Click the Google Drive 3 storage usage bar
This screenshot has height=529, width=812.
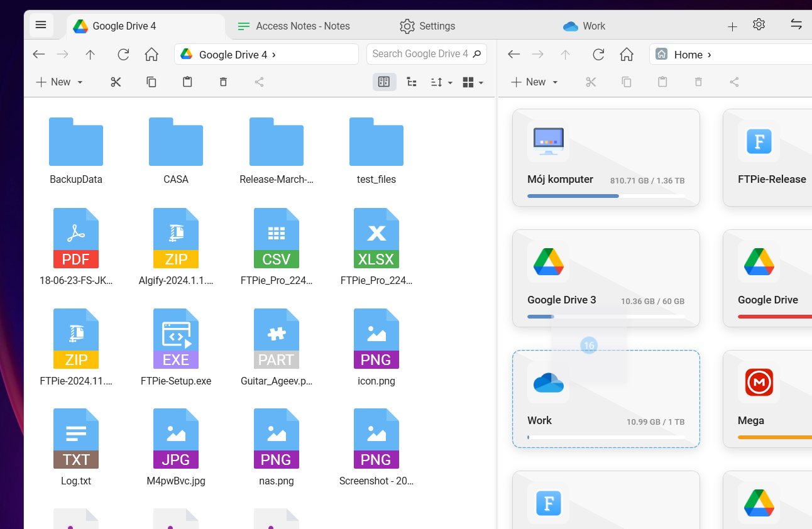click(x=606, y=317)
